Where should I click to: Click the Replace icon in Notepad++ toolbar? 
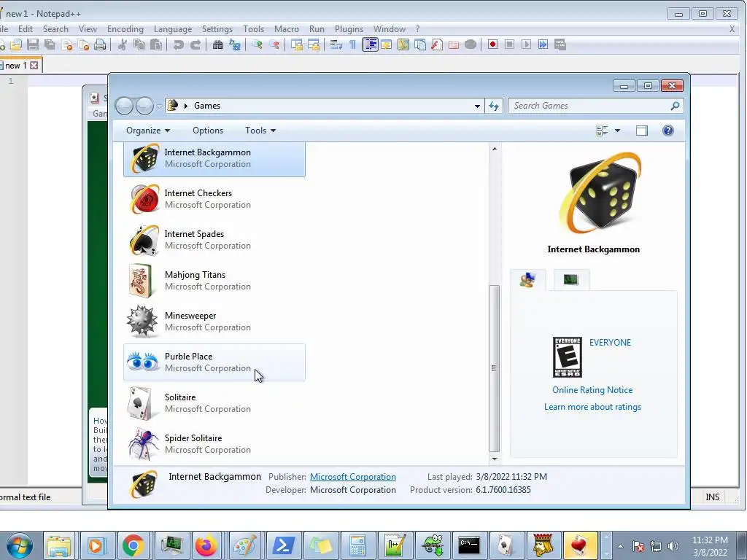(235, 44)
